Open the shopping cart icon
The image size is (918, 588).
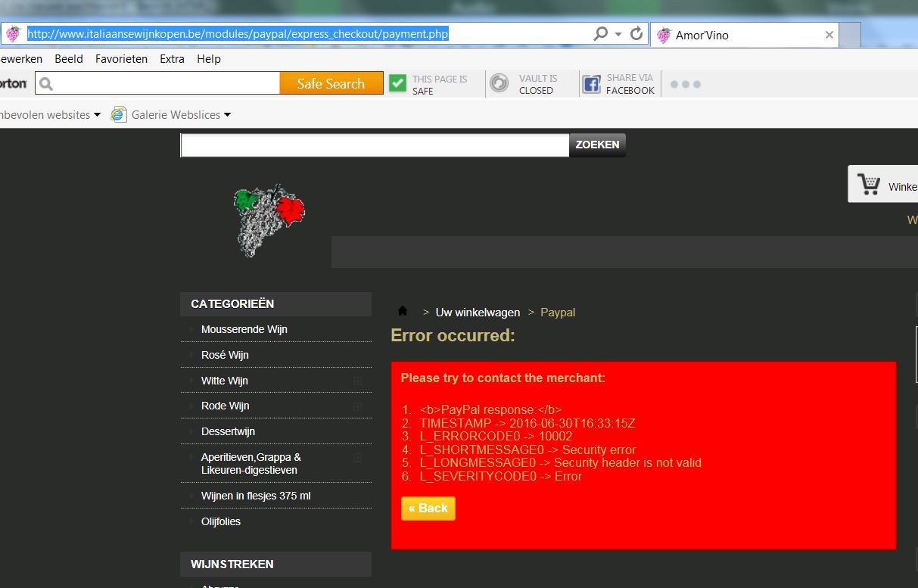click(868, 185)
